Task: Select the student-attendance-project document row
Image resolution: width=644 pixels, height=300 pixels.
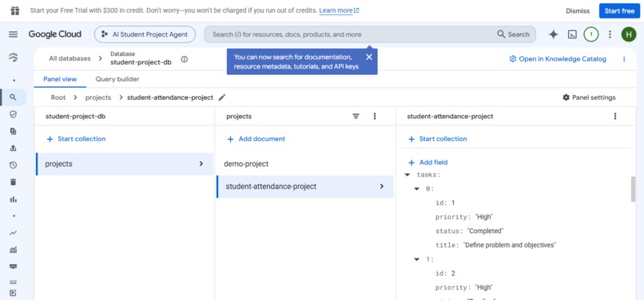Action: click(304, 187)
